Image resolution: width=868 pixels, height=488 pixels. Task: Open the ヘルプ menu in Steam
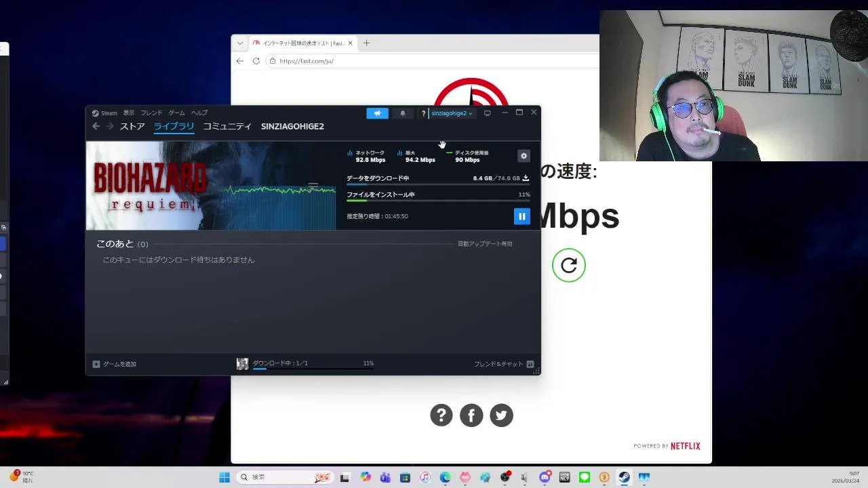[199, 113]
